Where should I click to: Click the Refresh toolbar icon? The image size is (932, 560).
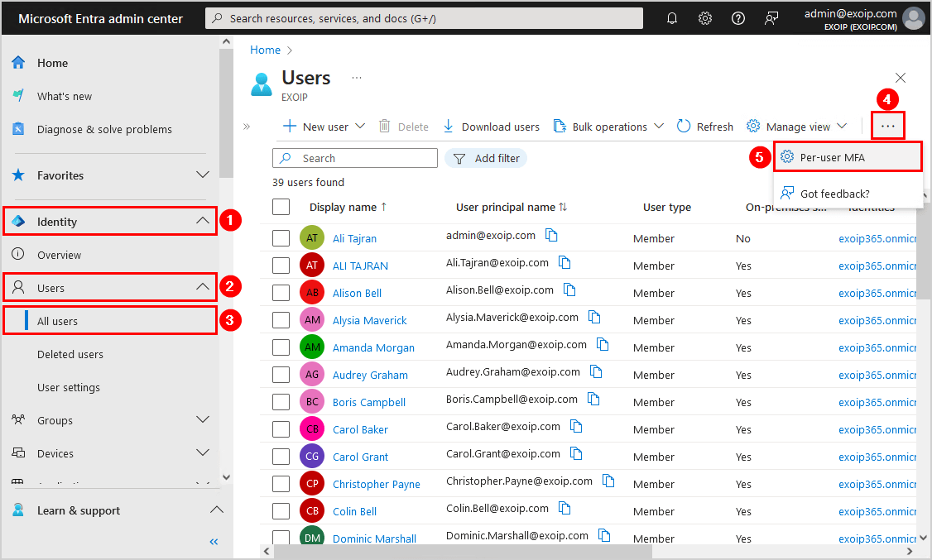[685, 127]
